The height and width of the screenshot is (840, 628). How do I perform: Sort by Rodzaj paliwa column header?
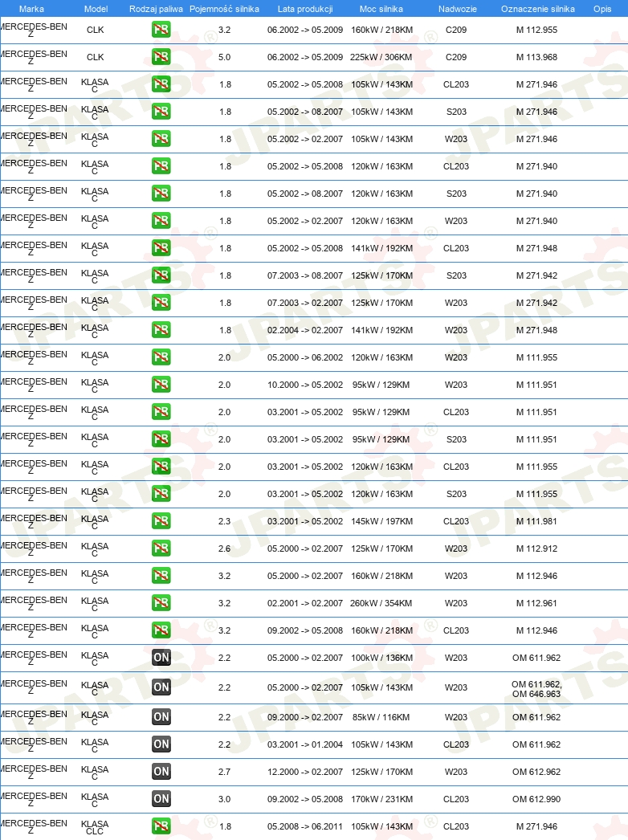click(x=156, y=9)
